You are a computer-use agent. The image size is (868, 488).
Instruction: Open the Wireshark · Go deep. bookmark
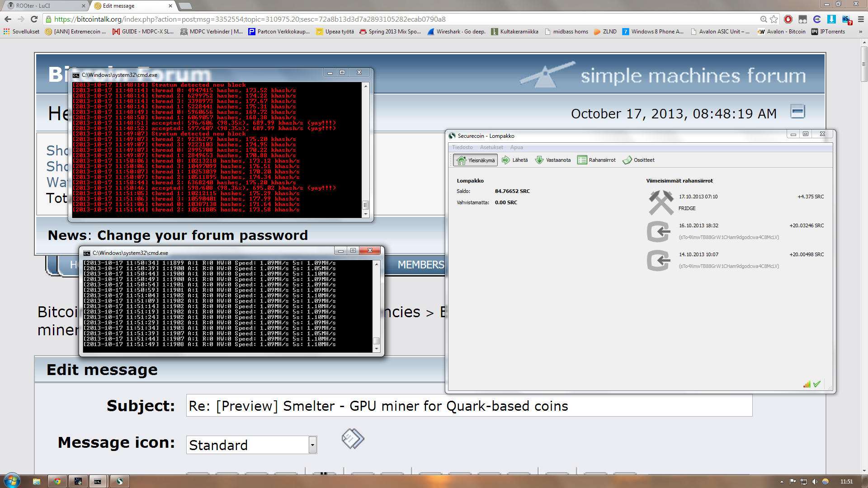tap(457, 32)
